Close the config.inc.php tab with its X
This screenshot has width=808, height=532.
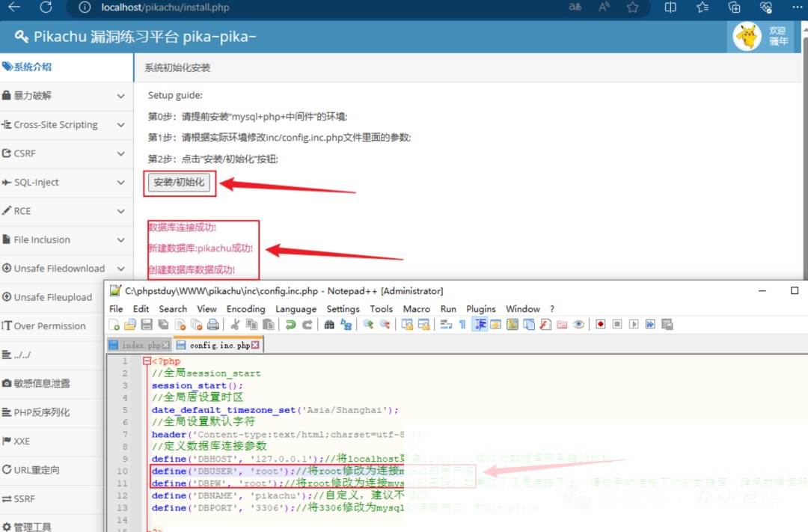click(x=255, y=345)
